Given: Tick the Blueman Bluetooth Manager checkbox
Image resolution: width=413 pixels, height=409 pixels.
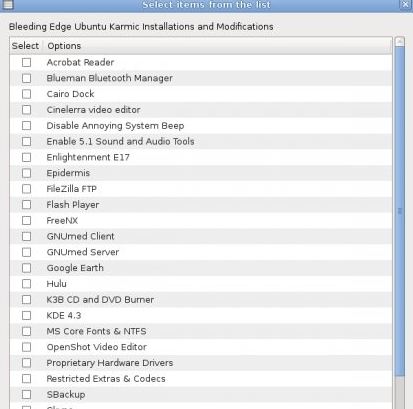Looking at the screenshot, I should [x=26, y=78].
